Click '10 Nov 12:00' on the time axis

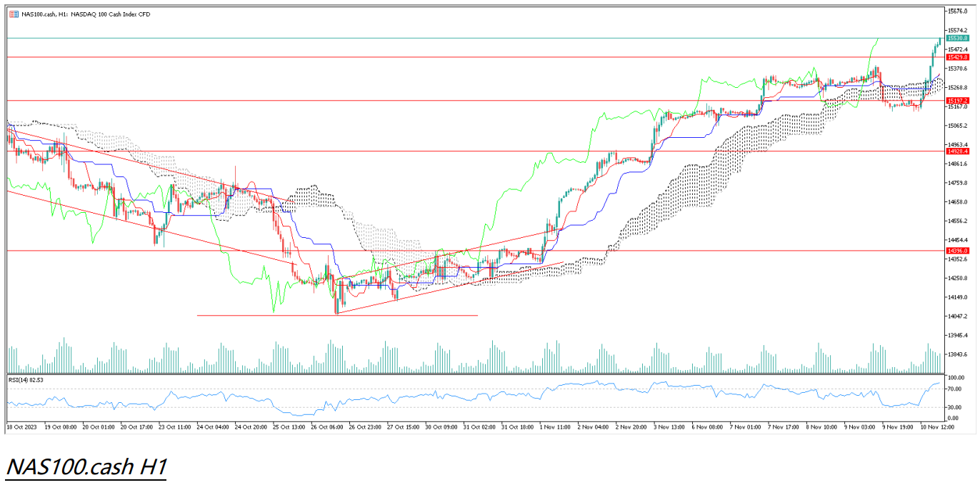(x=934, y=426)
